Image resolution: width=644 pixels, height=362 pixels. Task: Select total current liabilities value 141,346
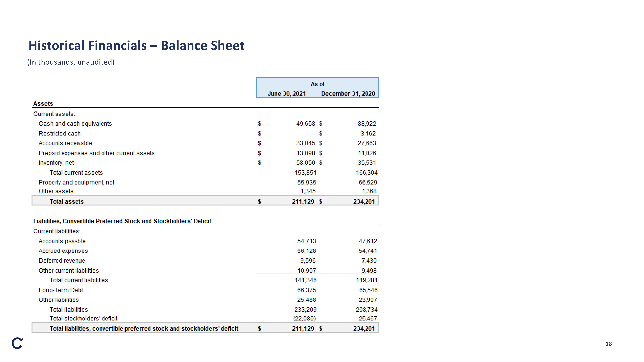[x=305, y=280]
